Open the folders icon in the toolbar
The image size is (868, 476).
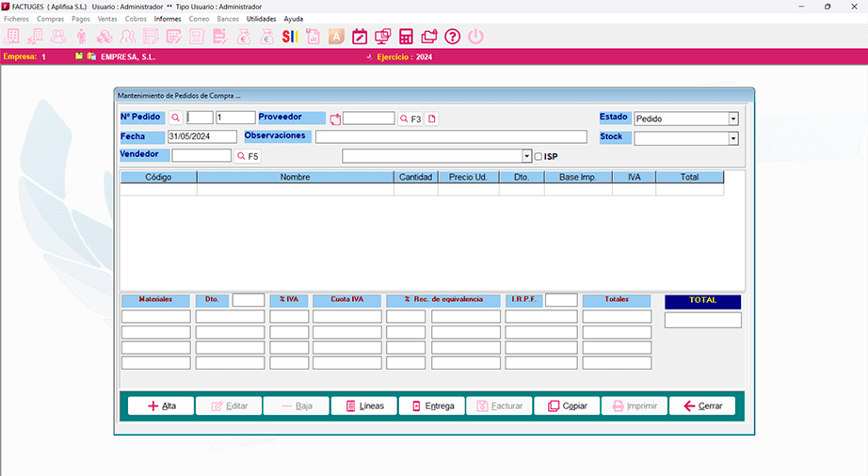(429, 37)
